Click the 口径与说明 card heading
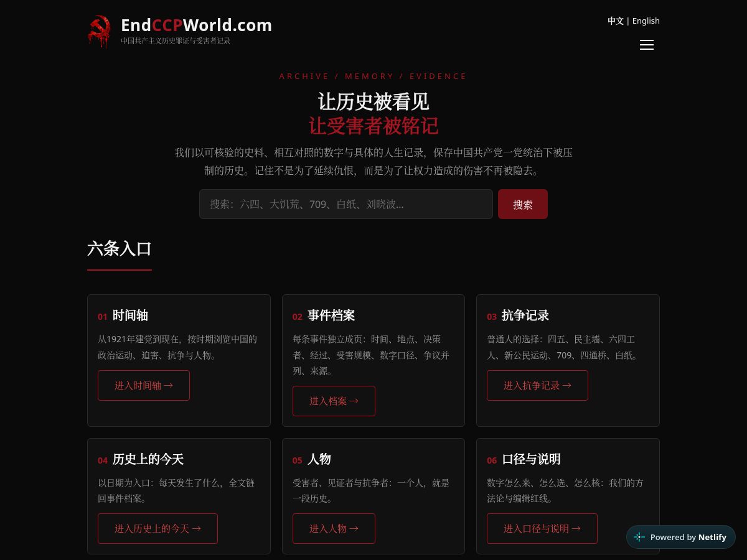Screen dimensions: 747x560 point(532,459)
